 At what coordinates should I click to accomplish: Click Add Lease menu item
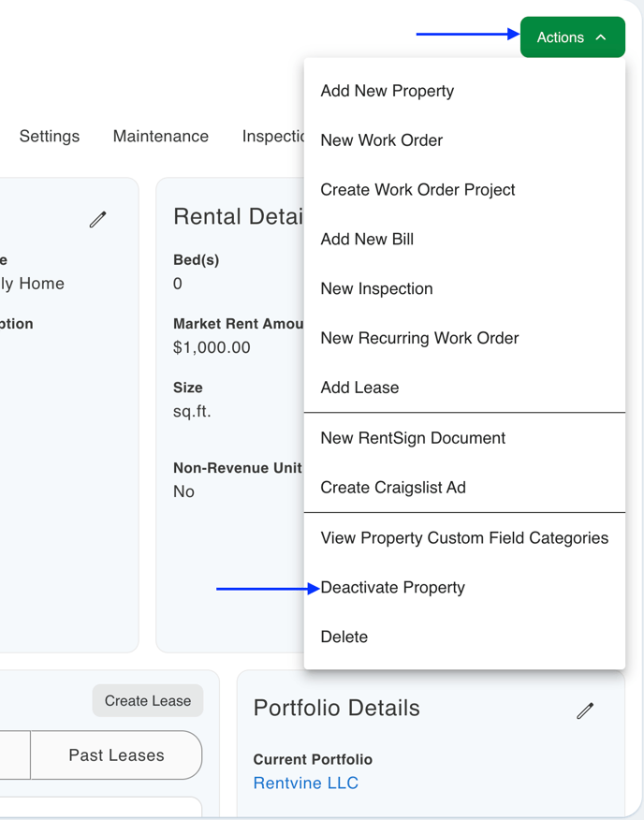tap(359, 388)
